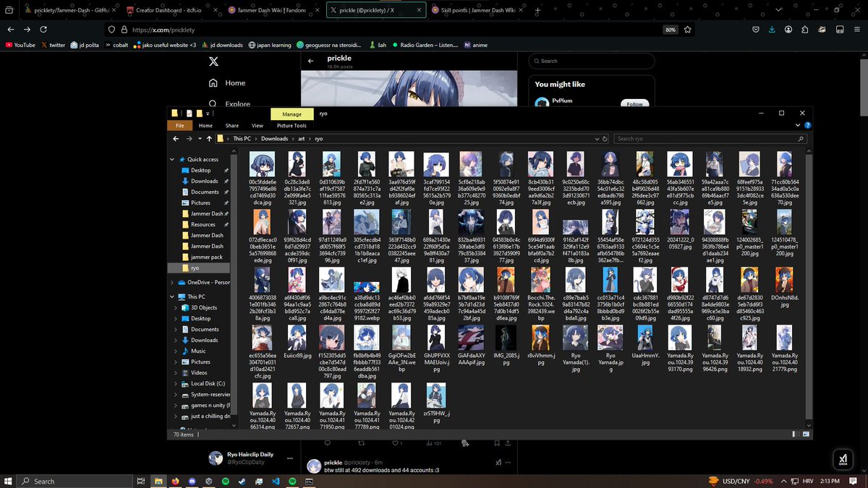Screen dimensions: 868x488
Task: Collapse the This PC tree node
Action: tap(172, 296)
